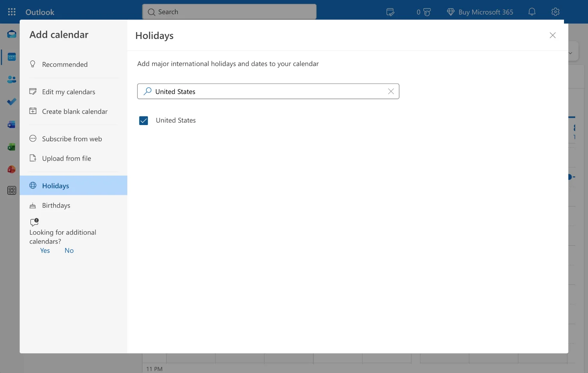Select Subscribe from web
Screen dimensions: 588x373
coord(73,139)
